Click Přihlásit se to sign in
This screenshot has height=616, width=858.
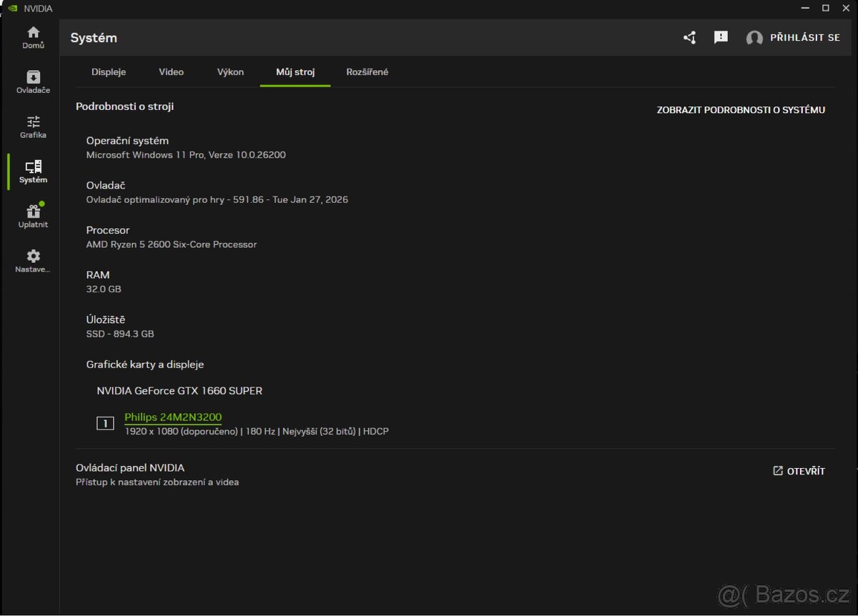tap(804, 38)
